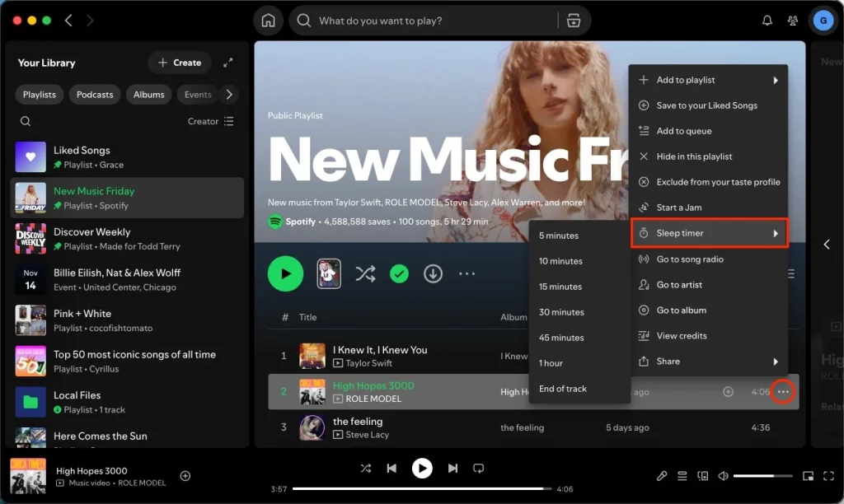Open the What's New notifications bell

point(767,21)
